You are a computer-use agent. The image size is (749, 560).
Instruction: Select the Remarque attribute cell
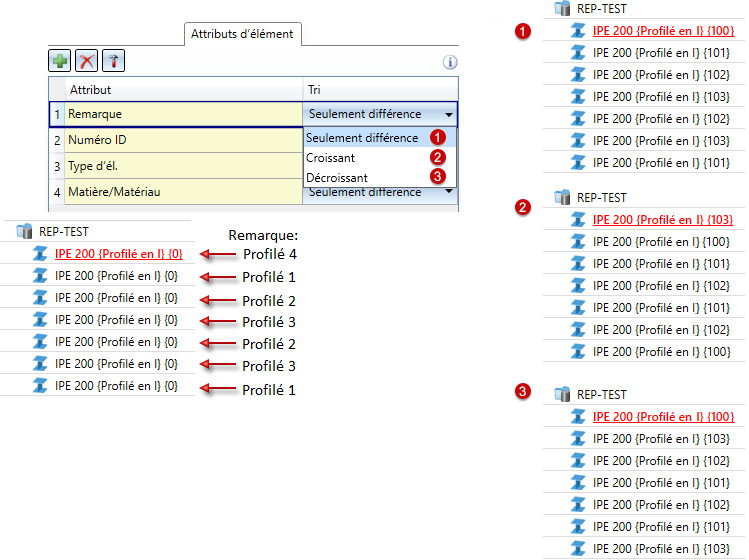tap(183, 114)
